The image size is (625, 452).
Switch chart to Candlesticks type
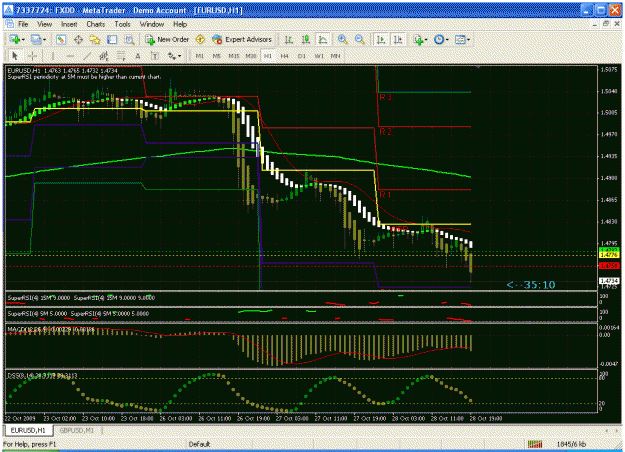(x=306, y=39)
